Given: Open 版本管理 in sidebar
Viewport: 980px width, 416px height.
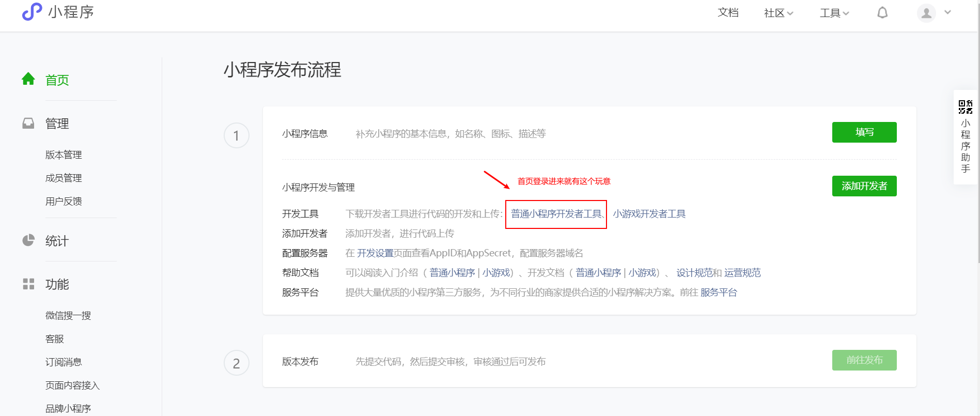Looking at the screenshot, I should pos(64,155).
